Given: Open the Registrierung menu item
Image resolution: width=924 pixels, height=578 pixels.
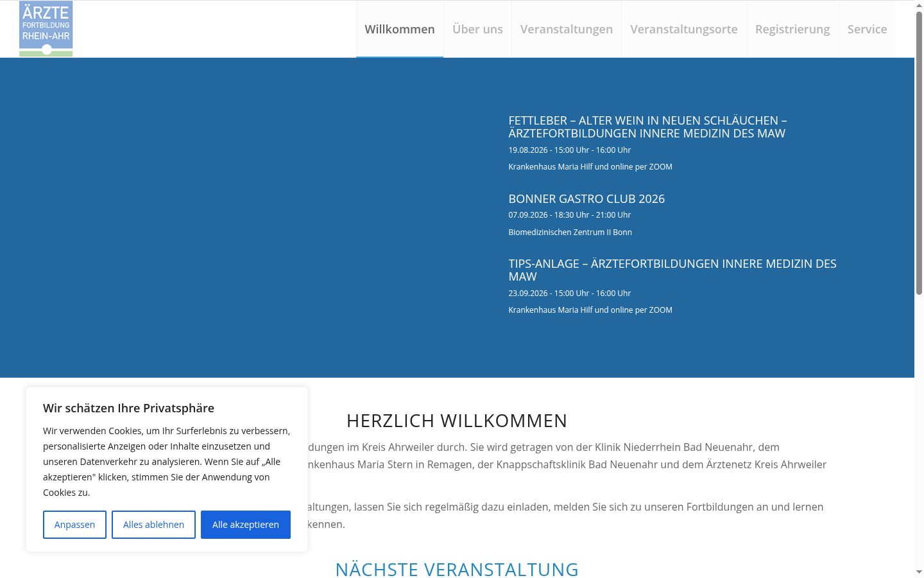Looking at the screenshot, I should point(792,29).
